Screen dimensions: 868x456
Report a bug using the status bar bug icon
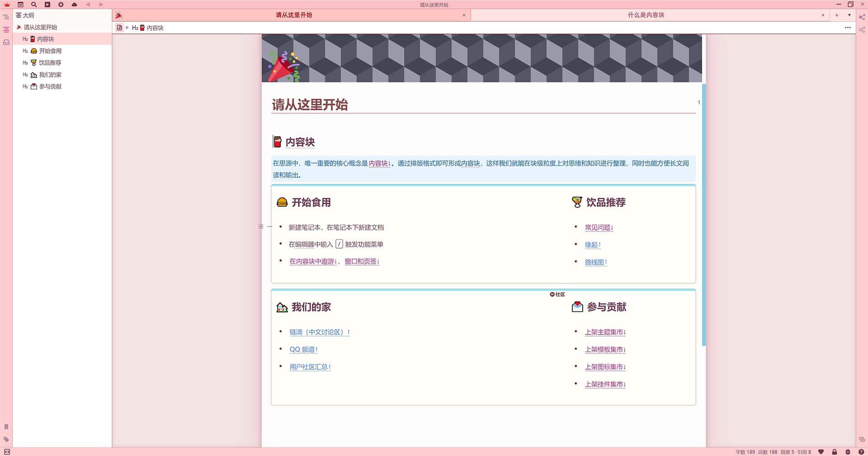tap(847, 451)
